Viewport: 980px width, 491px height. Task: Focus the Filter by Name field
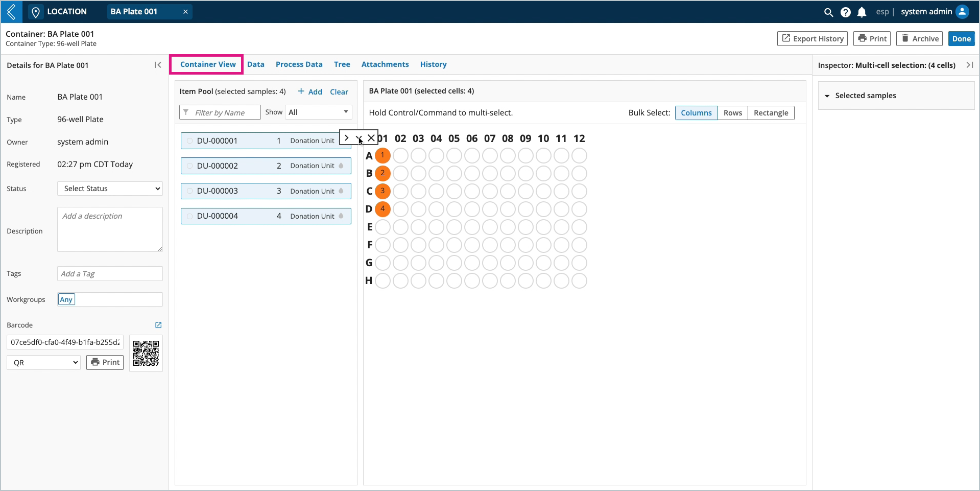pos(220,112)
